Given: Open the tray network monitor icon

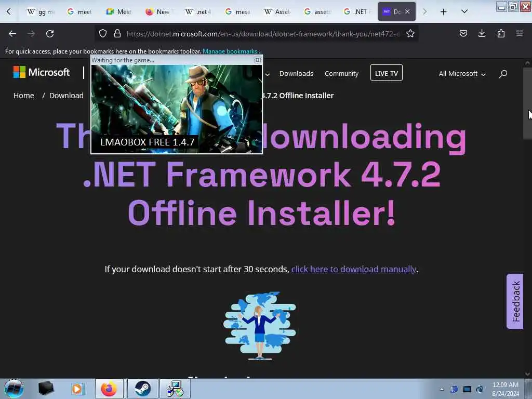Looking at the screenshot, I should point(467,389).
